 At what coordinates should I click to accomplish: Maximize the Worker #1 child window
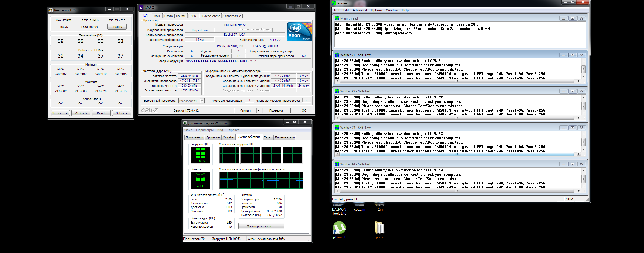[572, 55]
